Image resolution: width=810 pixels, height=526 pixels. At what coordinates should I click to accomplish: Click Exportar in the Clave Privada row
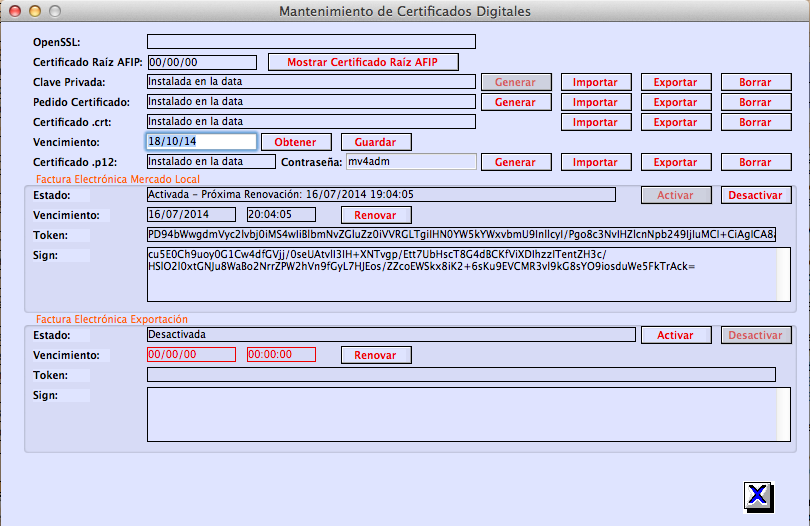(676, 82)
